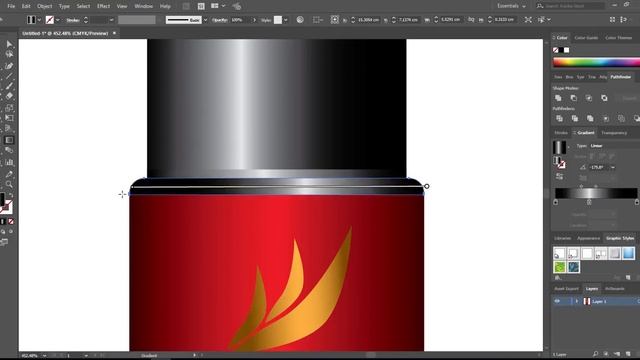
Task: Set paint to None in toolbar
Action: (11, 221)
